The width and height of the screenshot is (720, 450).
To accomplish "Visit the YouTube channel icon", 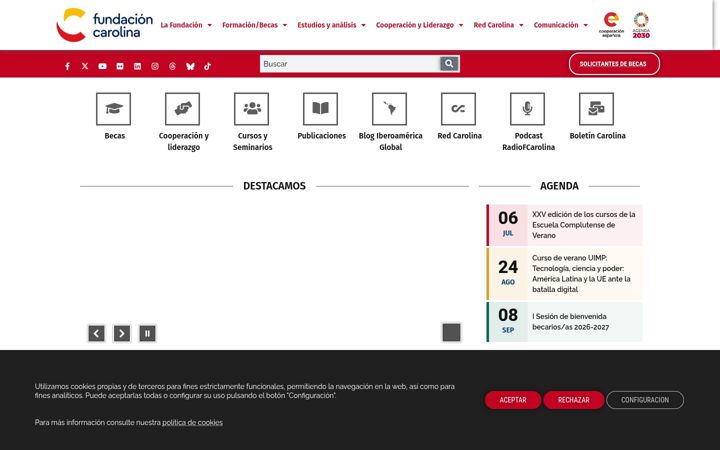I will tap(102, 66).
